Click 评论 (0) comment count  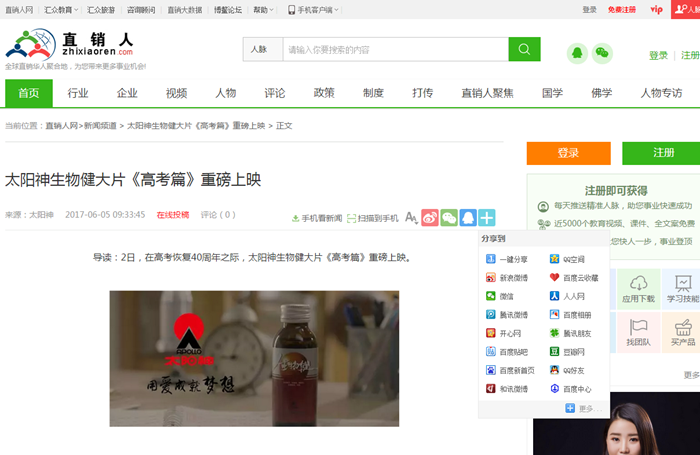[x=218, y=215]
